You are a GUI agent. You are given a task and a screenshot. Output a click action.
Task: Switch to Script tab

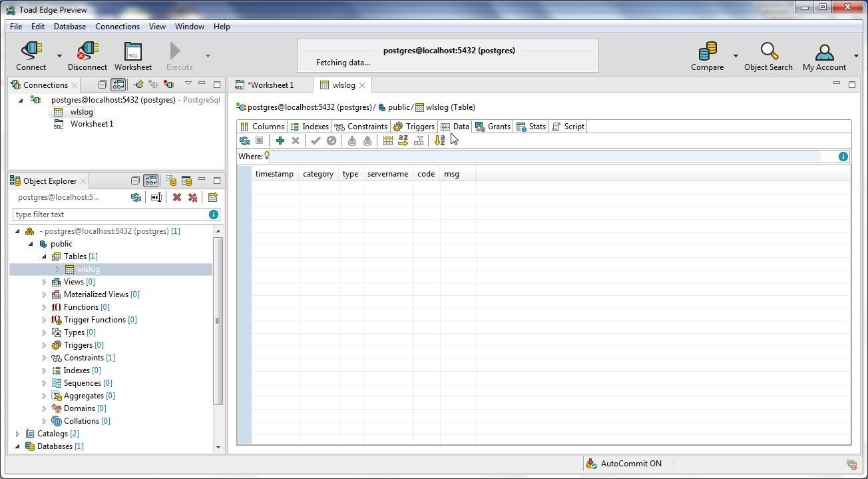568,127
